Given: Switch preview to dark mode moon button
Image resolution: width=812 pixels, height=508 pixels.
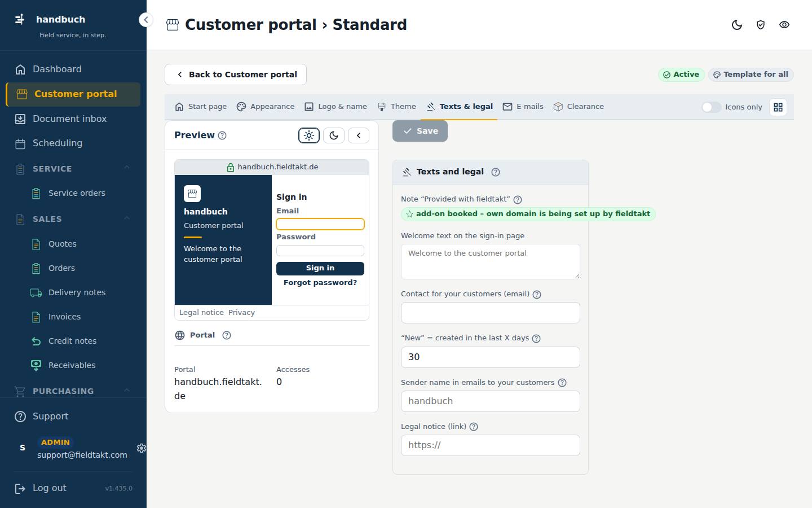Looking at the screenshot, I should pos(334,135).
